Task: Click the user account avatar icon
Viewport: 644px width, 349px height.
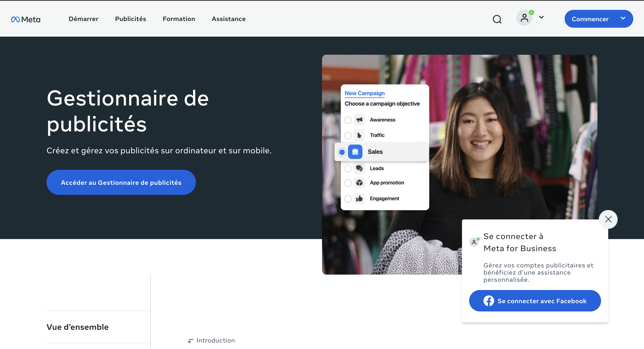Action: pyautogui.click(x=524, y=18)
